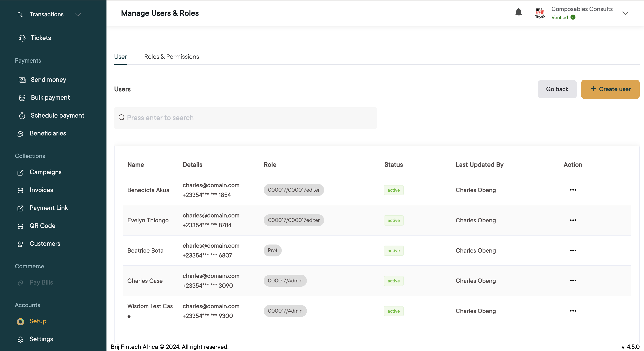This screenshot has height=351, width=644.
Task: Click the company logo avatar
Action: [x=539, y=13]
